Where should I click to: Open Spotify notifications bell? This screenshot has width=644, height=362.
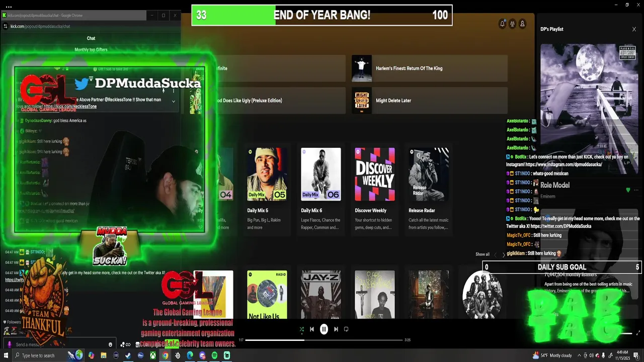pyautogui.click(x=502, y=24)
